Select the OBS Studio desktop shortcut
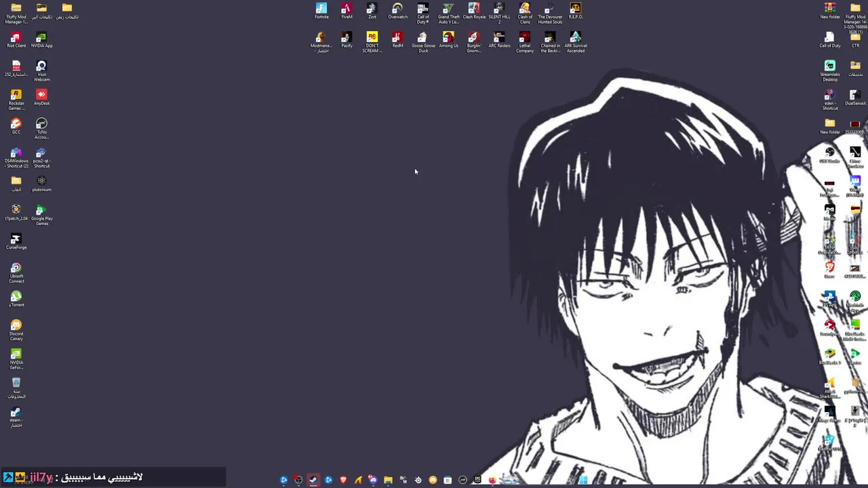The image size is (868, 488). point(829,155)
